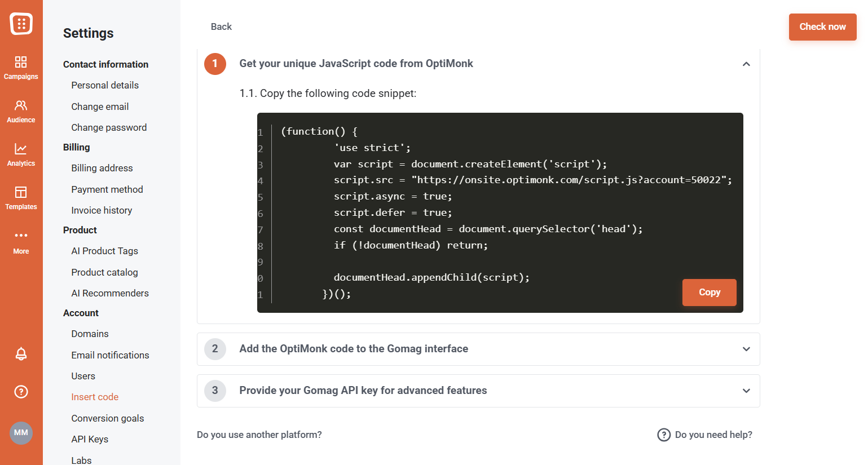Select Personal details in settings menu
This screenshot has width=868, height=465.
point(105,85)
